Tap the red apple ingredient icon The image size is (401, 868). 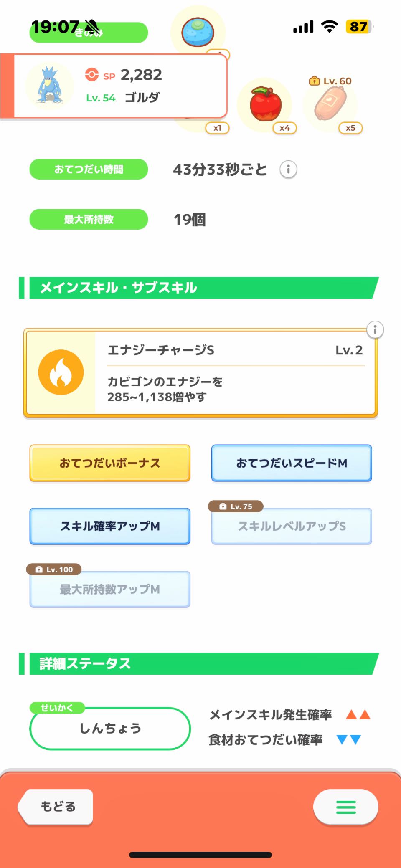coord(265,104)
